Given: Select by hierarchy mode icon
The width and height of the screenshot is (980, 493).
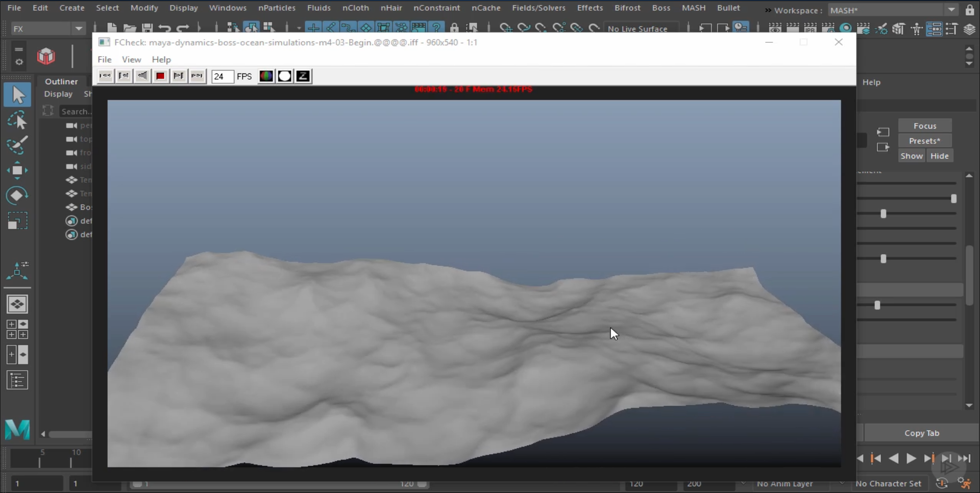Looking at the screenshot, I should 233,28.
